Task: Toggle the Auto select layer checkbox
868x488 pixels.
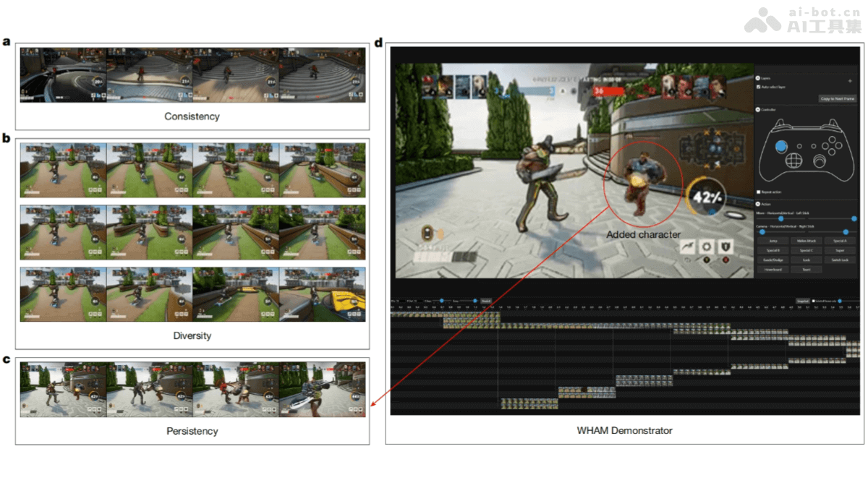Action: click(759, 87)
